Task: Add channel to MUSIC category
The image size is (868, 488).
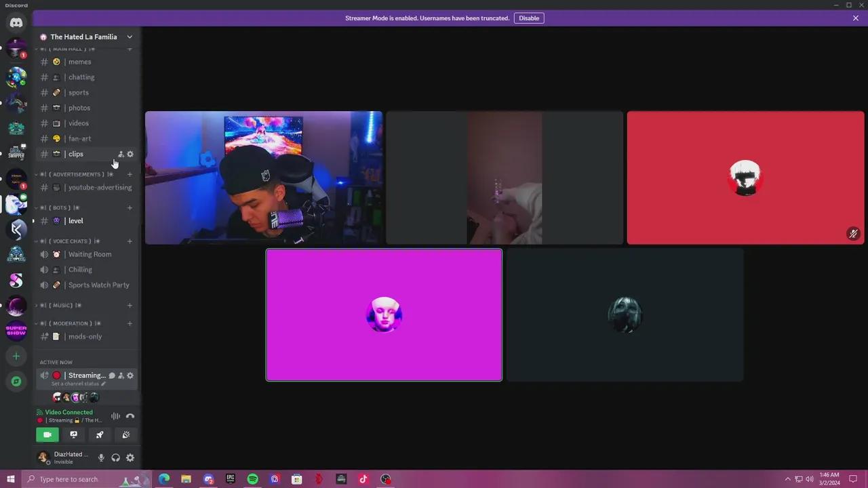Action: pyautogui.click(x=130, y=305)
